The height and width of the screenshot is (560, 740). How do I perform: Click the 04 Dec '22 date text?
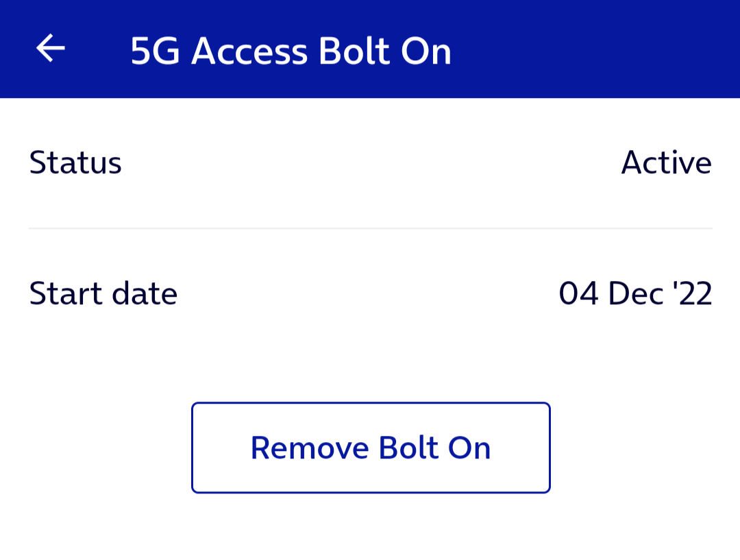point(637,293)
